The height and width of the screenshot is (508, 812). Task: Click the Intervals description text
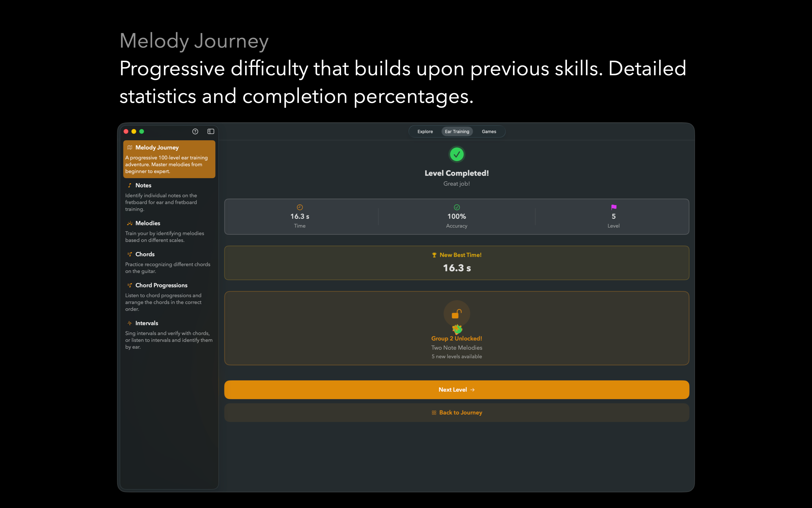tap(169, 340)
